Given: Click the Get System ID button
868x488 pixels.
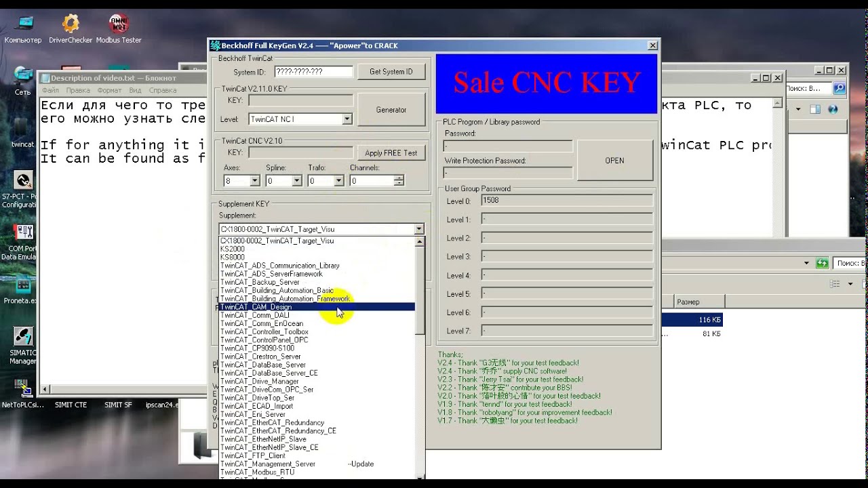Looking at the screenshot, I should (x=391, y=72).
